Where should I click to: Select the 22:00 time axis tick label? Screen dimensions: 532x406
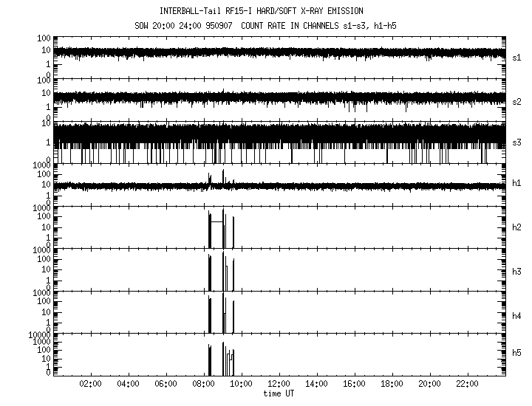[468, 385]
